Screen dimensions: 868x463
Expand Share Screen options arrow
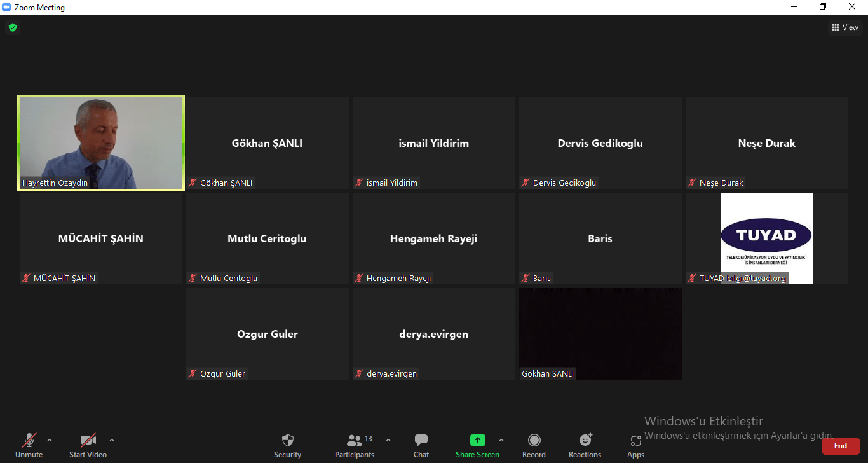[501, 440]
